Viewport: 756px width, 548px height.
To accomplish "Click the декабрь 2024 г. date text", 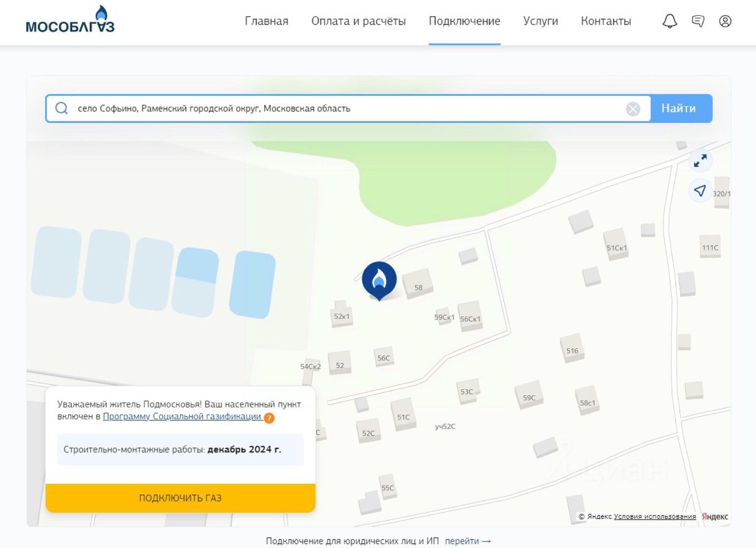I will tap(244, 450).
